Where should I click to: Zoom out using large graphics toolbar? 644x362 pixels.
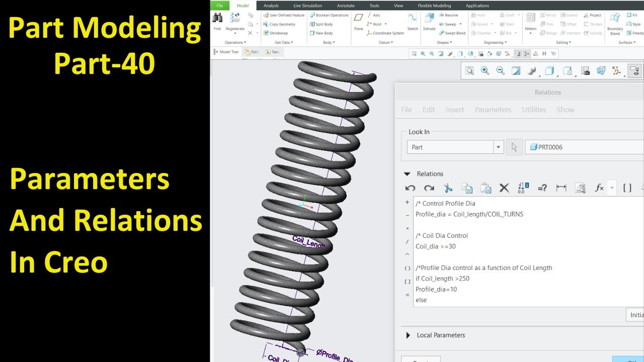[501, 71]
